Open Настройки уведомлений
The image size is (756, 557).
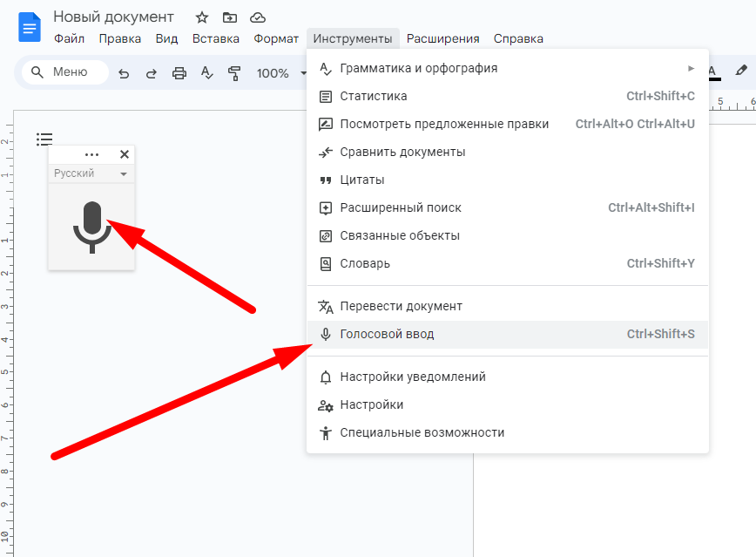click(x=508, y=377)
